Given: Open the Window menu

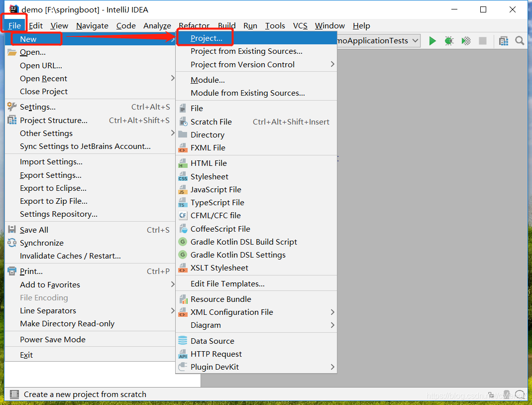Looking at the screenshot, I should [330, 26].
